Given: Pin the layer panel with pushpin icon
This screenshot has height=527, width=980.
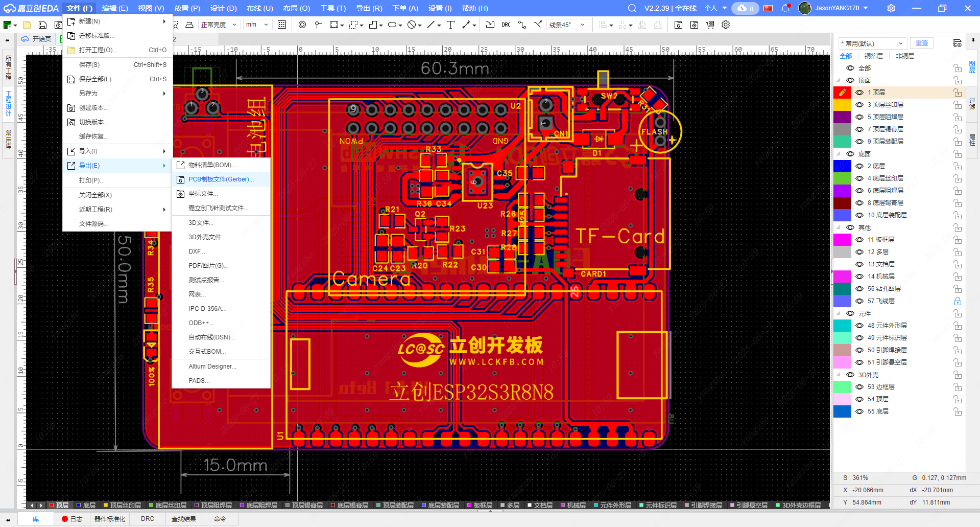Looking at the screenshot, I should pyautogui.click(x=973, y=39).
